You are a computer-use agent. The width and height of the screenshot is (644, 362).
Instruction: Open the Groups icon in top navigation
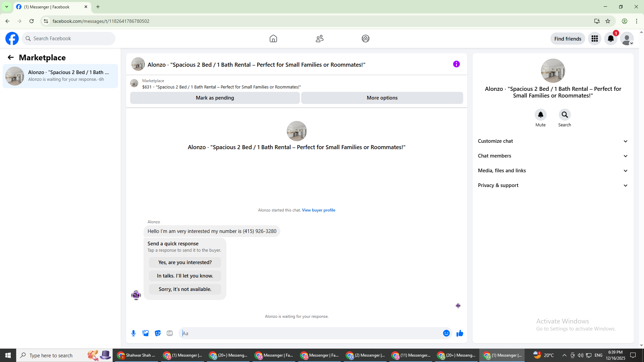tap(366, 39)
